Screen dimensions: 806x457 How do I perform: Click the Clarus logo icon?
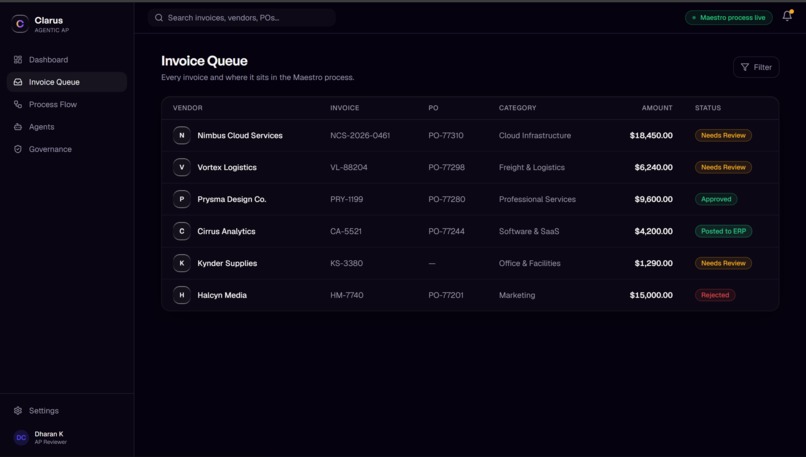coord(20,24)
